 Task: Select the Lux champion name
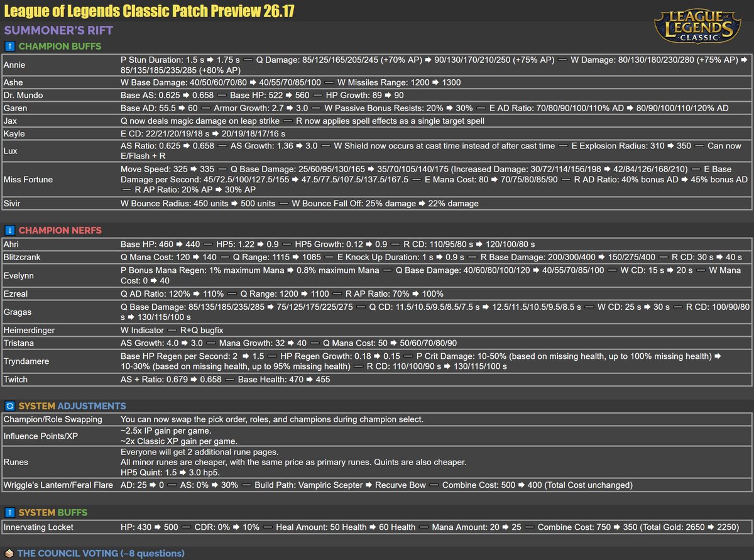click(x=10, y=151)
